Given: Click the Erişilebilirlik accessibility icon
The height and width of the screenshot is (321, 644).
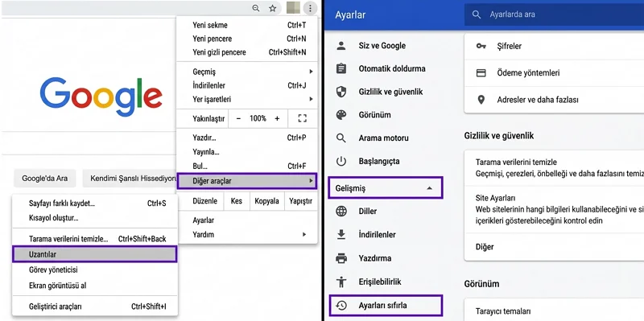Looking at the screenshot, I should pyautogui.click(x=341, y=282).
